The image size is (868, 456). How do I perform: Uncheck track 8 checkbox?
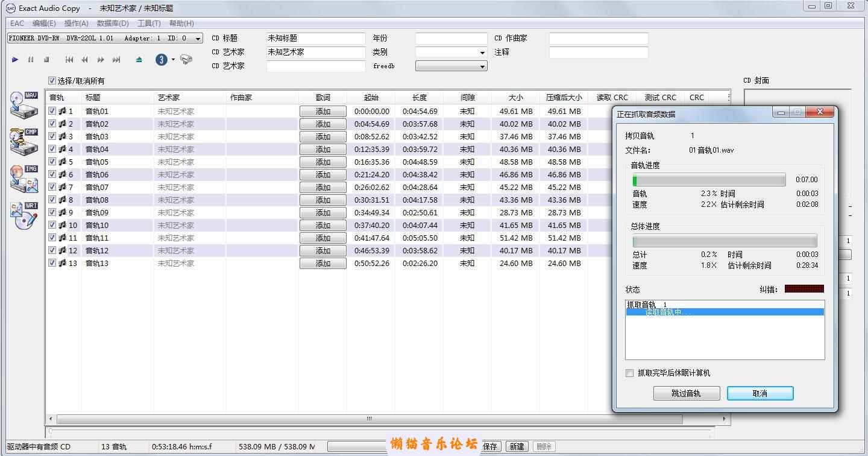coord(52,200)
